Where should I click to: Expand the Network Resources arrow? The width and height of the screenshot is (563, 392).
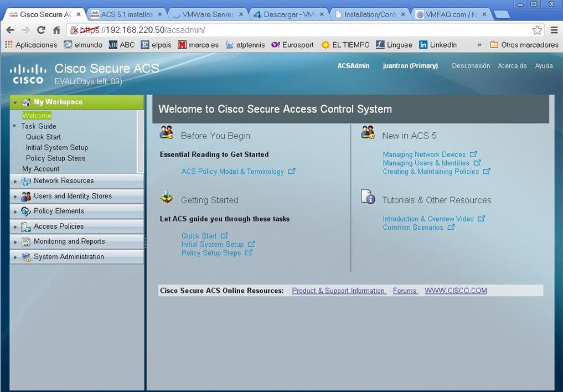coord(15,181)
